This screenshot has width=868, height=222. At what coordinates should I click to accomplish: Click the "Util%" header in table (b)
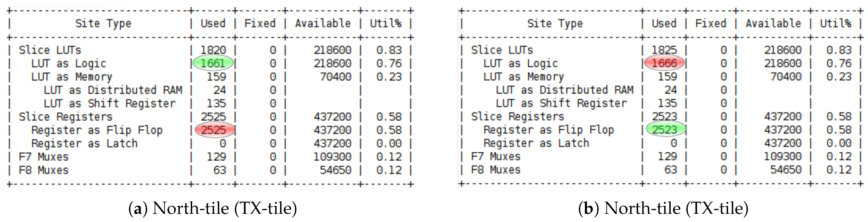[x=836, y=23]
